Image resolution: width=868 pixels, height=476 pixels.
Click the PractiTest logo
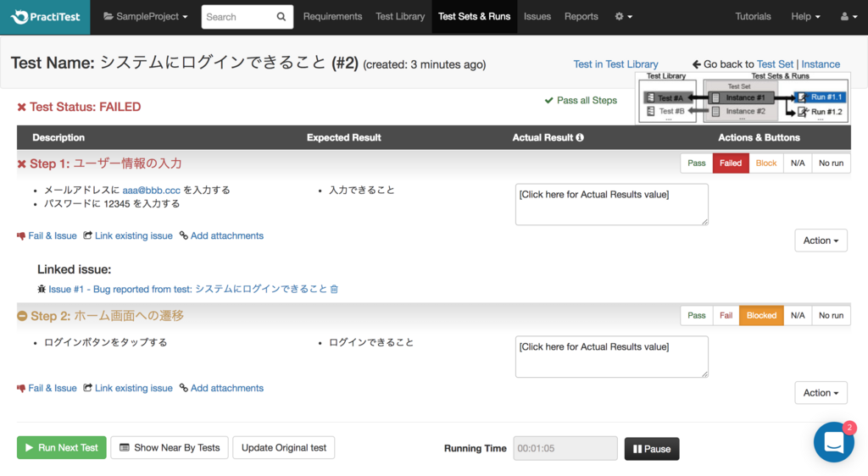[x=46, y=17]
